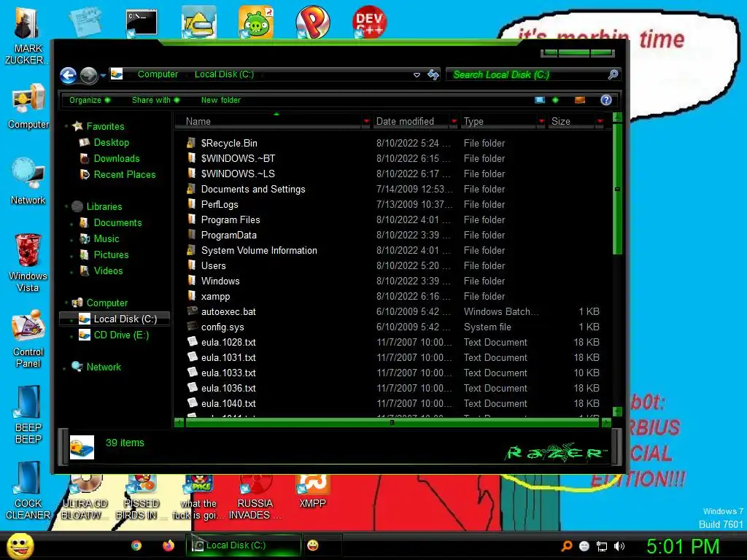
Task: Click the Forward navigation arrow
Action: [88, 75]
